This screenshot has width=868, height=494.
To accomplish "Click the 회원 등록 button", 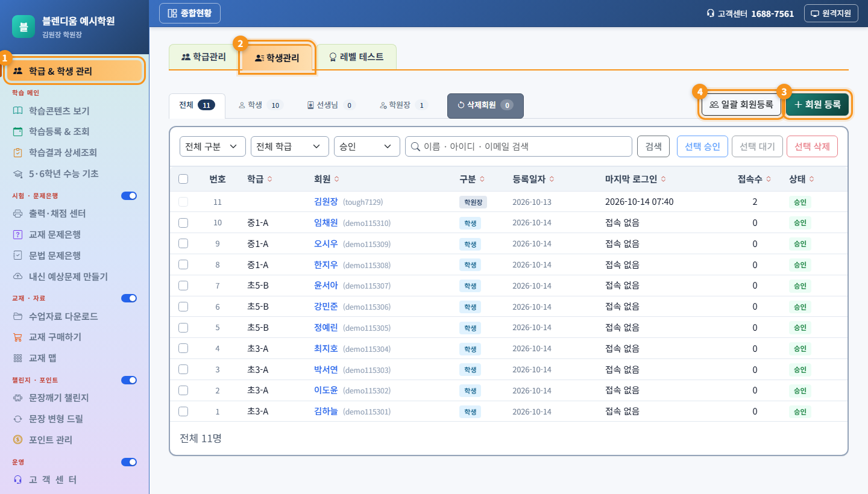I will [817, 105].
